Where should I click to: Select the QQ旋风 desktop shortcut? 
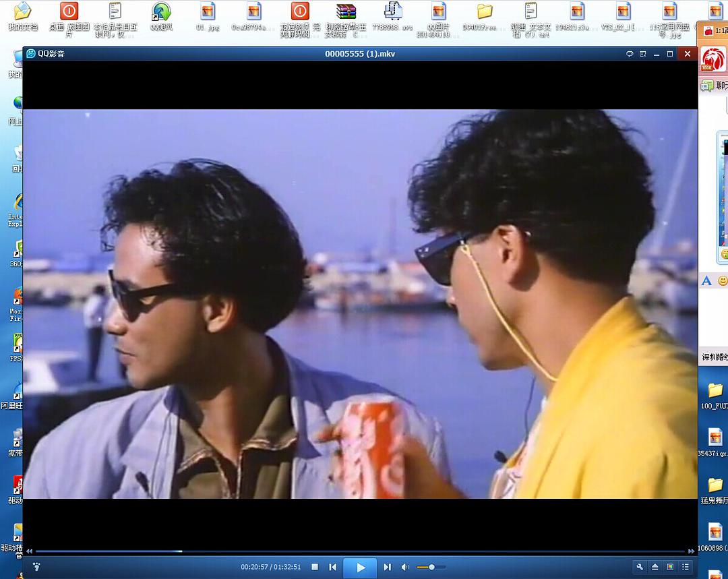[x=162, y=17]
